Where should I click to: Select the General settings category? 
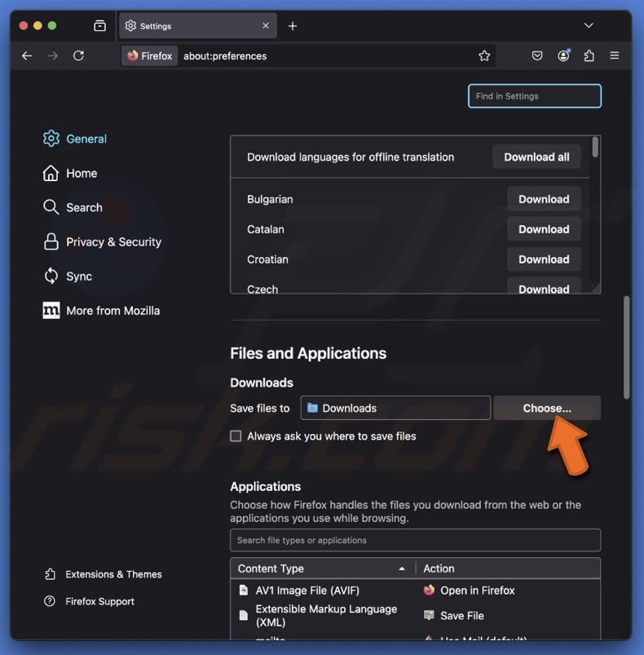[x=75, y=139]
